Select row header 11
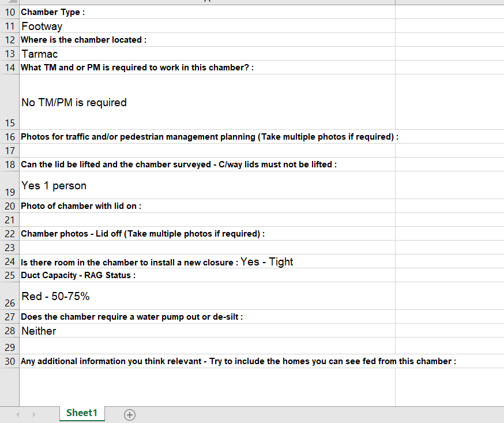 (x=10, y=26)
